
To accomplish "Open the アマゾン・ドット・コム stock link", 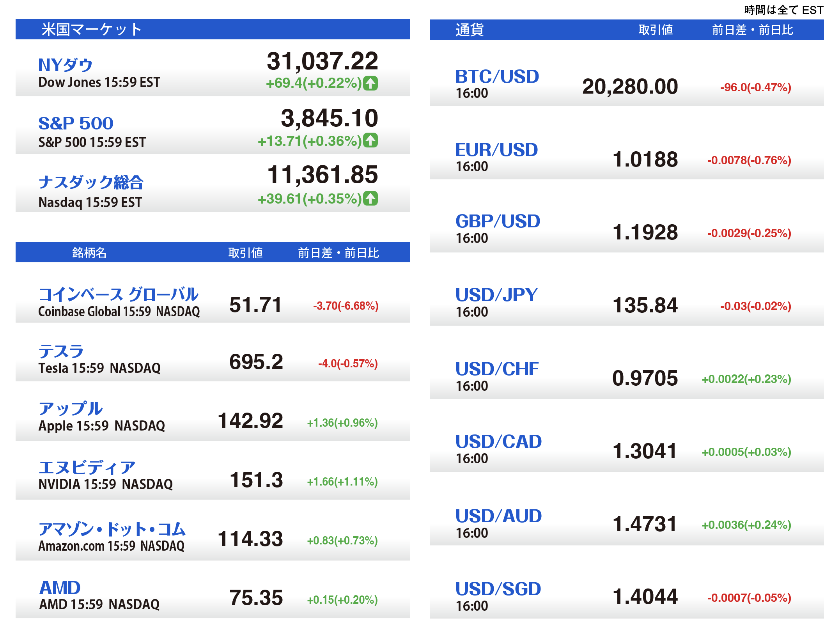I will 112,529.
